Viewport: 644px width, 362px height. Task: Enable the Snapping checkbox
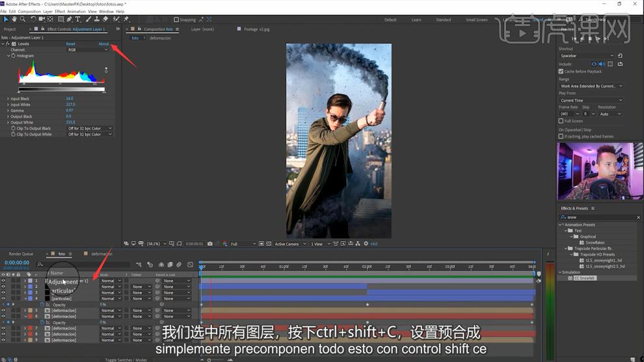click(176, 20)
